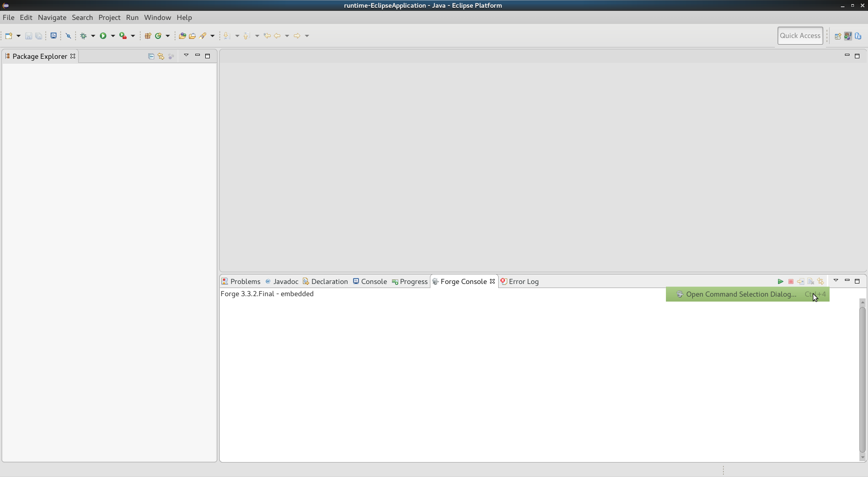Click the Start Forge green play icon
Image resolution: width=868 pixels, height=477 pixels.
[x=780, y=281]
